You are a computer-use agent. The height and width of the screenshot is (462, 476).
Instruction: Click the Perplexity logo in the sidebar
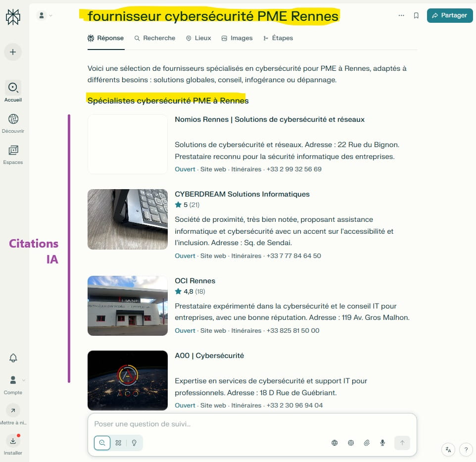pos(13,17)
